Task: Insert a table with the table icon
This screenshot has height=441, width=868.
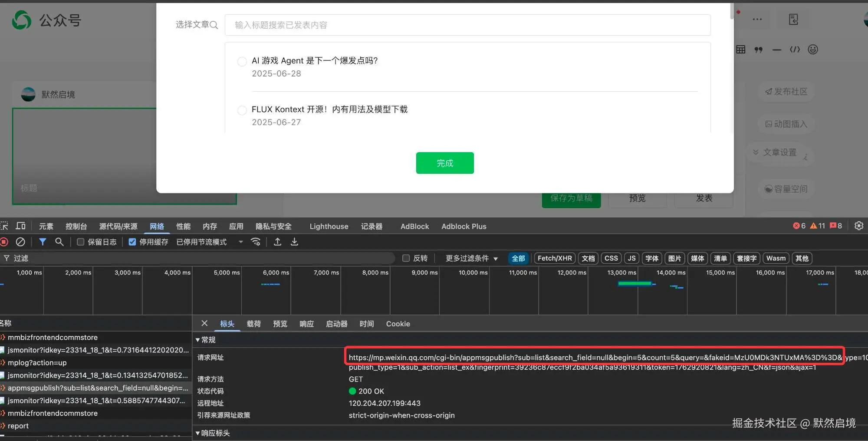Action: click(x=740, y=50)
